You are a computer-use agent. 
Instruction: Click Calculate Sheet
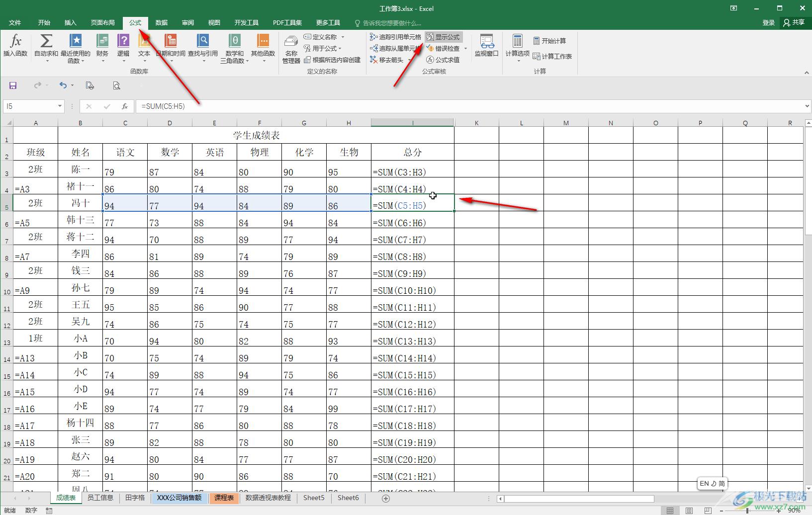click(x=552, y=56)
